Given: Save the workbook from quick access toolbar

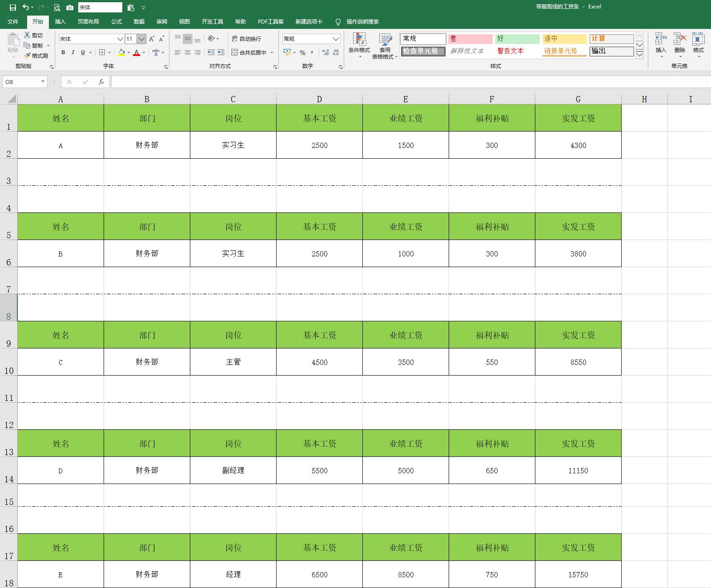Looking at the screenshot, I should pyautogui.click(x=13, y=8).
